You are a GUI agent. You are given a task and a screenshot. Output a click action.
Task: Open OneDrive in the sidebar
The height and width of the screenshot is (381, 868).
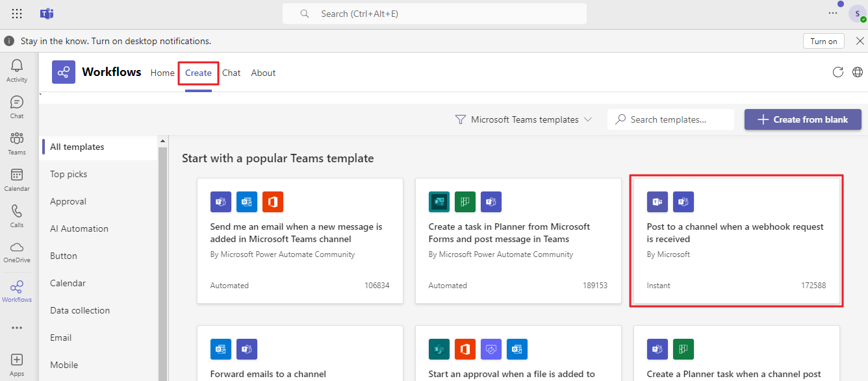[17, 252]
